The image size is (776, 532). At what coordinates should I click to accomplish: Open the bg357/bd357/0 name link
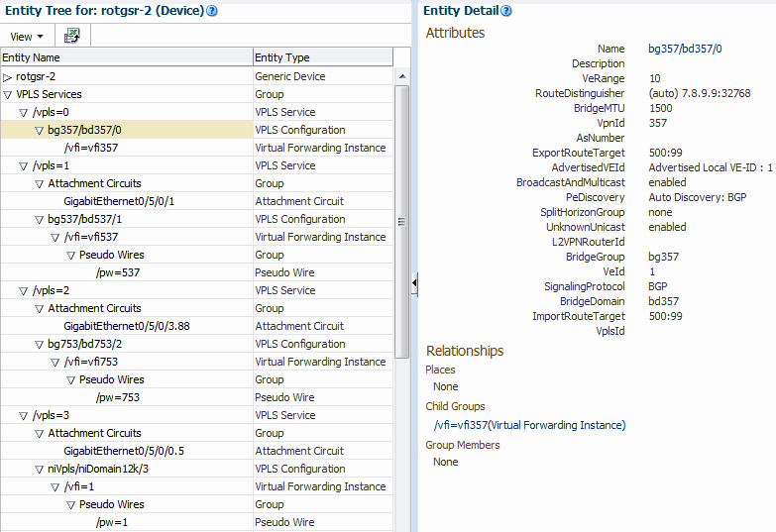pyautogui.click(x=685, y=49)
